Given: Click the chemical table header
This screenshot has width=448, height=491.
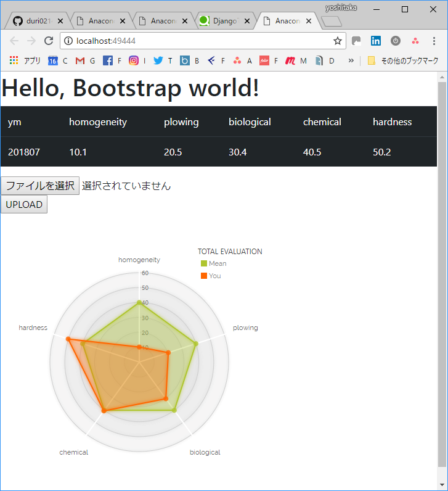Looking at the screenshot, I should [x=322, y=122].
